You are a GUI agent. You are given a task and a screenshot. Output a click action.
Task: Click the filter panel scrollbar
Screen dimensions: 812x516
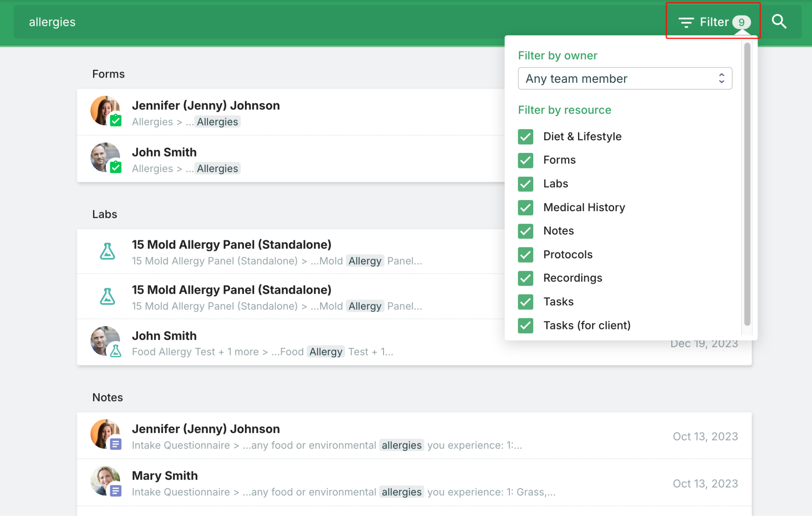(747, 184)
